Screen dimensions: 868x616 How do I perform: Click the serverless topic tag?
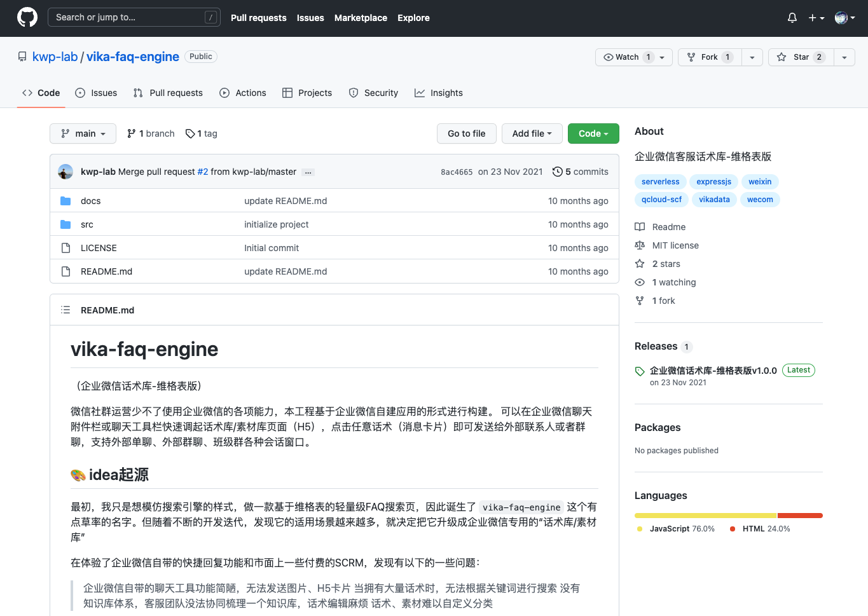coord(660,182)
